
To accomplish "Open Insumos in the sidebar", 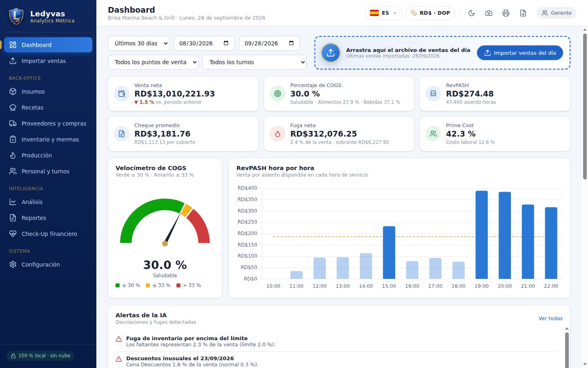I will pyautogui.click(x=48, y=92).
